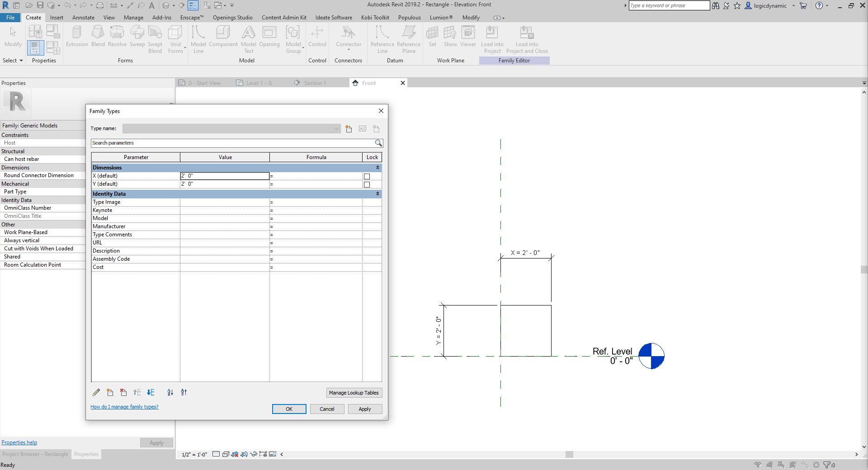Viewport: 868px width, 470px height.
Task: Collapse the Identity Data parameter group
Action: 377,194
